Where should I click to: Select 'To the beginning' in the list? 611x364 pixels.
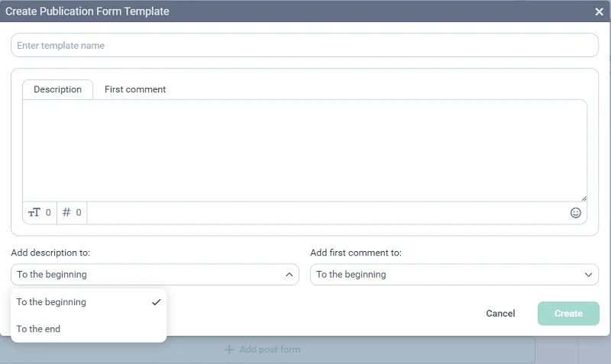pyautogui.click(x=52, y=302)
